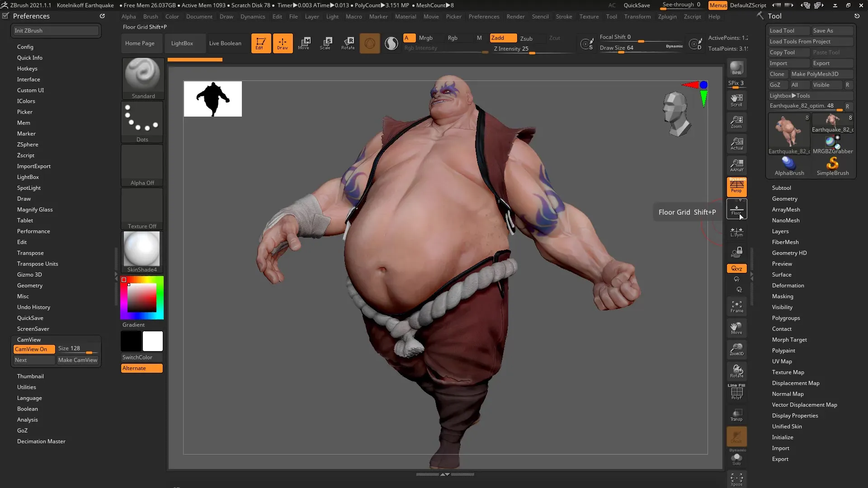Select the large Earthquake_82 tool thumbnail
The width and height of the screenshot is (868, 488).
[x=789, y=134]
